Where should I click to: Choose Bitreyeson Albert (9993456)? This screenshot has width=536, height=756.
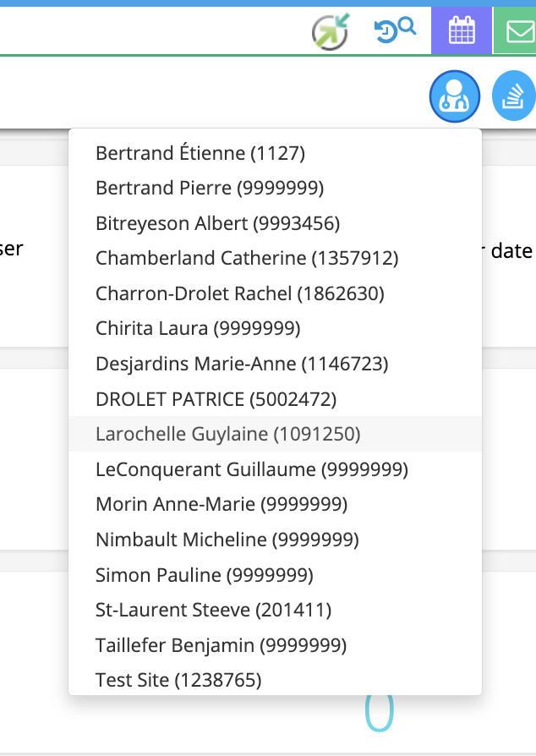(276, 223)
